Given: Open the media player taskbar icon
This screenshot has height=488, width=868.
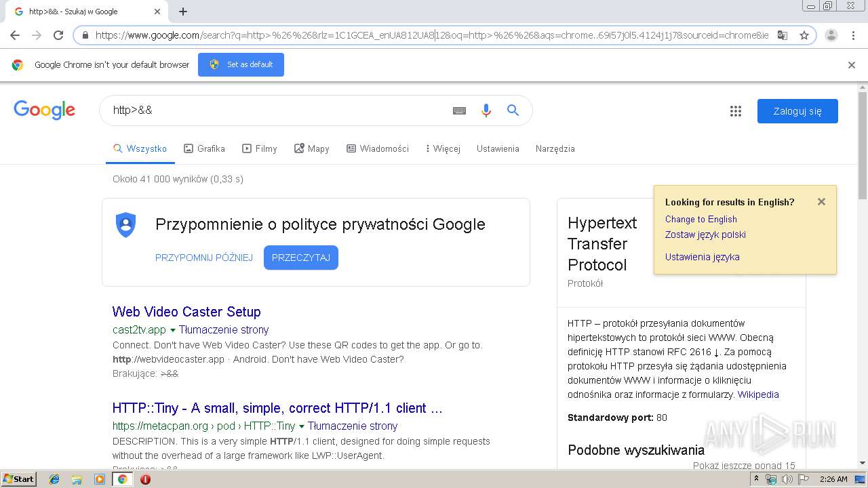Looking at the screenshot, I should click(100, 479).
